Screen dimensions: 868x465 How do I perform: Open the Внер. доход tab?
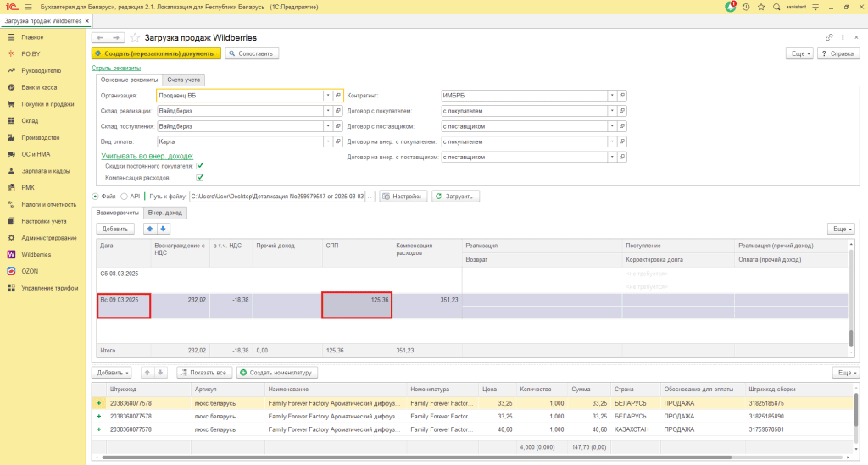pos(164,213)
